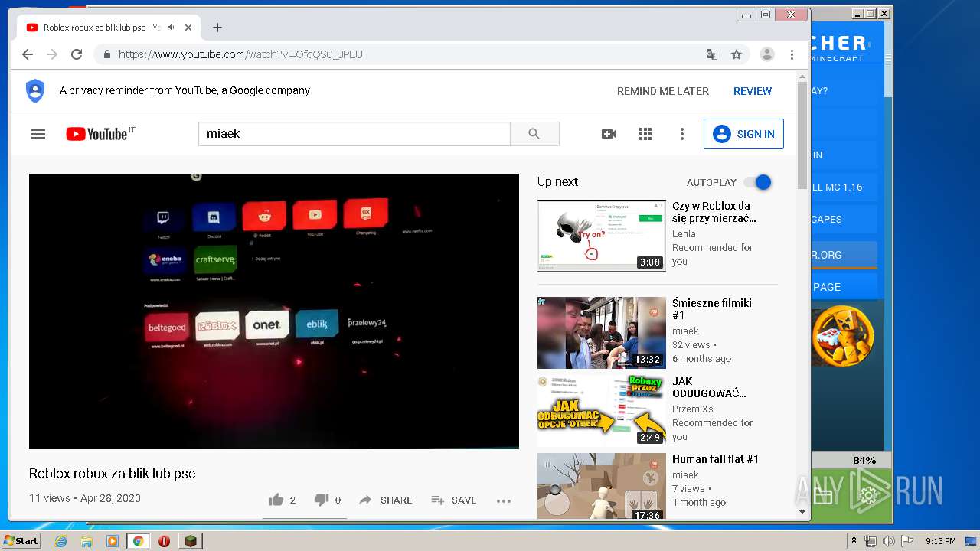Click REMIND ME LATER

pyautogui.click(x=663, y=91)
